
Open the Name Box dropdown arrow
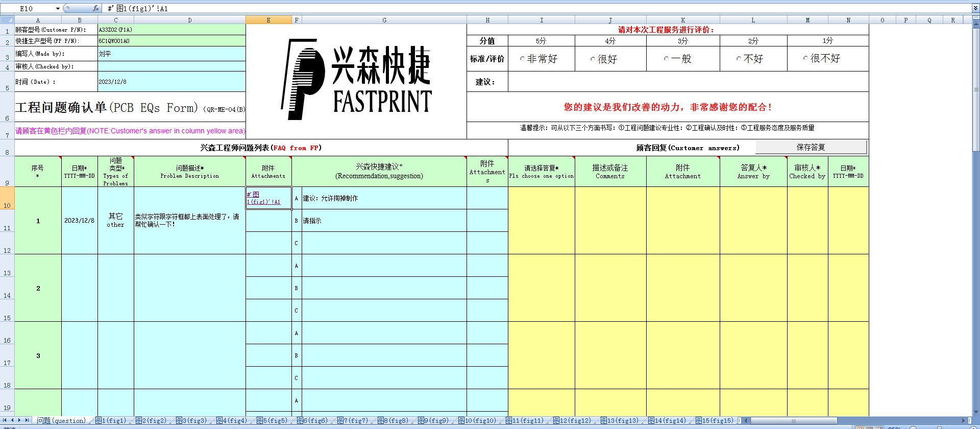pyautogui.click(x=58, y=8)
